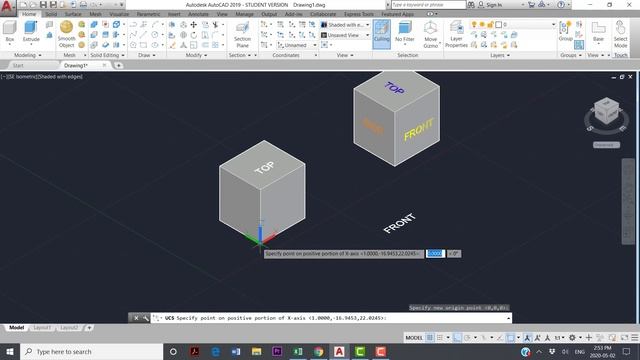Click the Section Plane tool
Image resolution: width=640 pixels, height=360 pixels.
(242, 35)
